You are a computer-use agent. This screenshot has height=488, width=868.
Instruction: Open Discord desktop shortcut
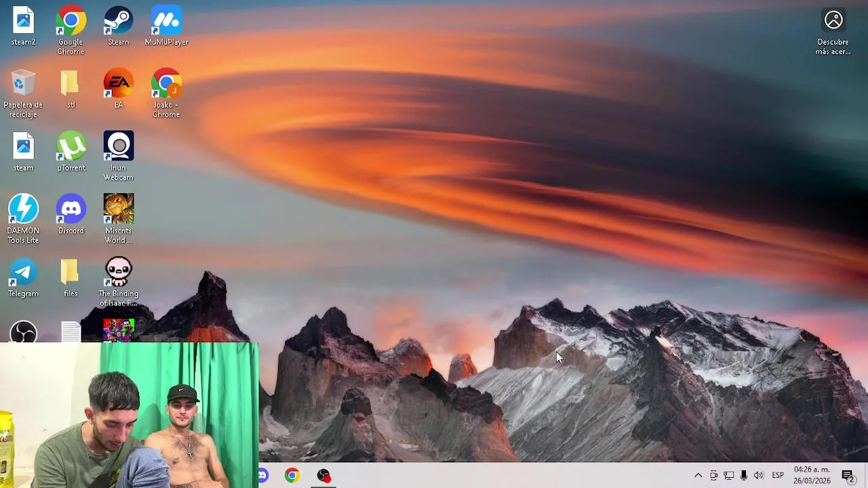tap(71, 215)
